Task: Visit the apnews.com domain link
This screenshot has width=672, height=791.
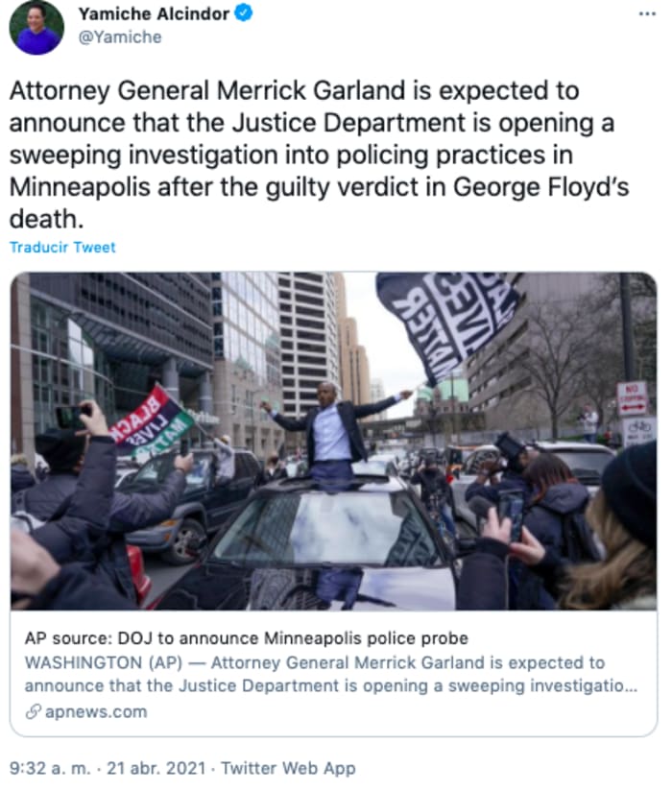Action: [x=96, y=711]
